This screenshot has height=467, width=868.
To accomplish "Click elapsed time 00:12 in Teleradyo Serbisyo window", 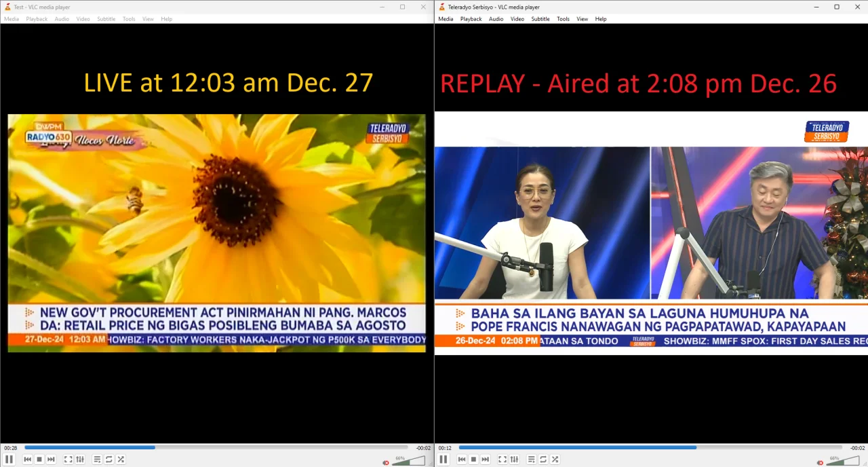I will (x=444, y=448).
